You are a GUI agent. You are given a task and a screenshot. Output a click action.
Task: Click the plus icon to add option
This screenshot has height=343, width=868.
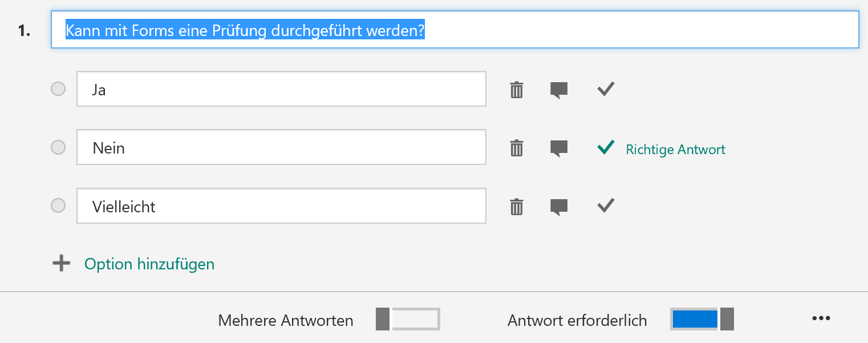pyautogui.click(x=61, y=263)
